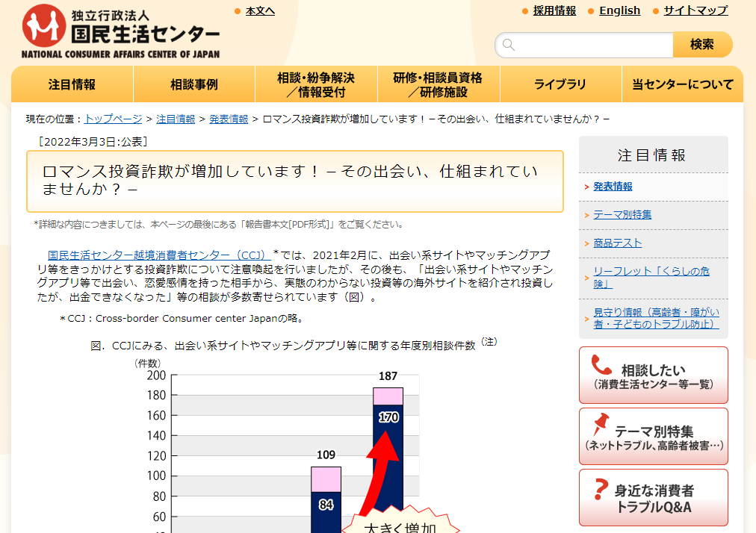Click the date text 2022年3月3日:公表

93,142
